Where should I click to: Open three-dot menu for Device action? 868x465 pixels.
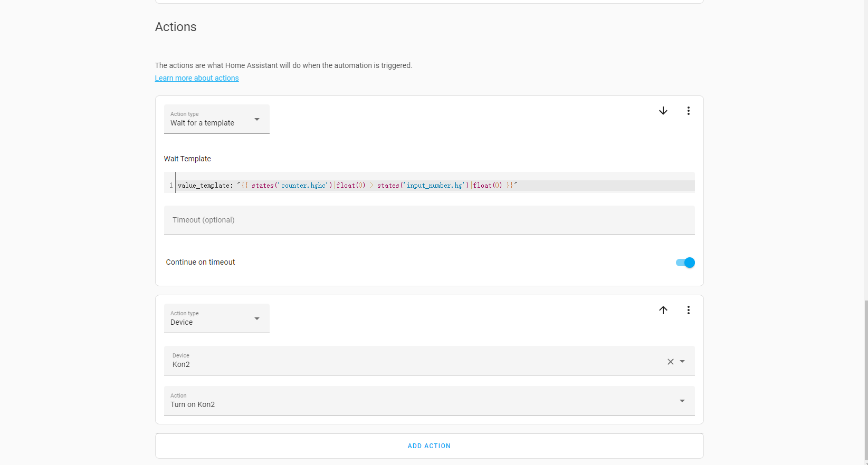click(688, 310)
